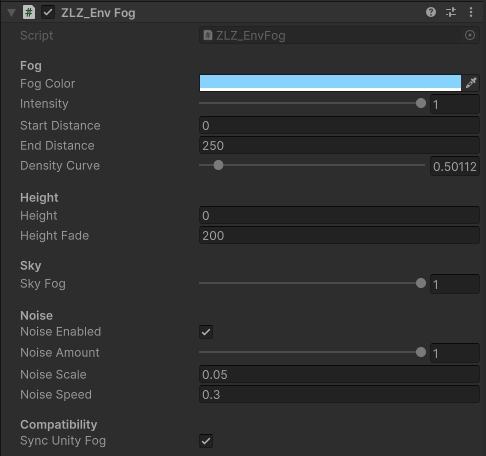Click the Sky Fog slider knob
Viewport: 486px width, 456px height.
coord(421,283)
